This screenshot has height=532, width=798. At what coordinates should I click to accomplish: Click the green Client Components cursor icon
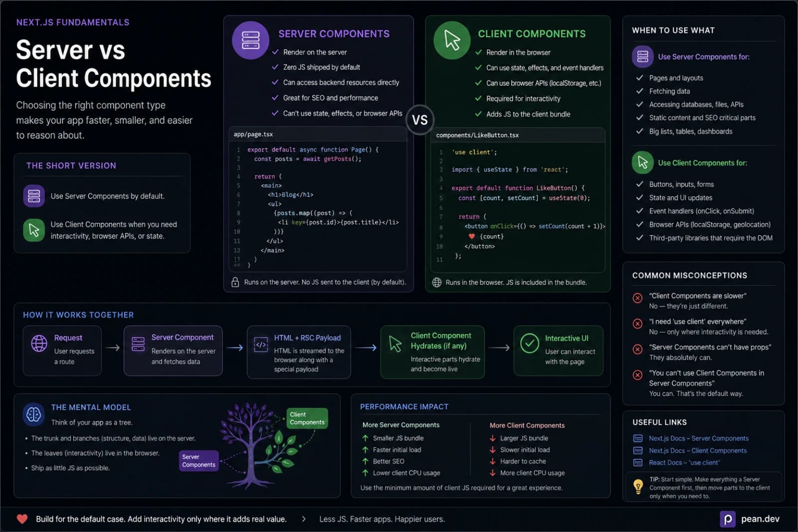pyautogui.click(x=452, y=40)
